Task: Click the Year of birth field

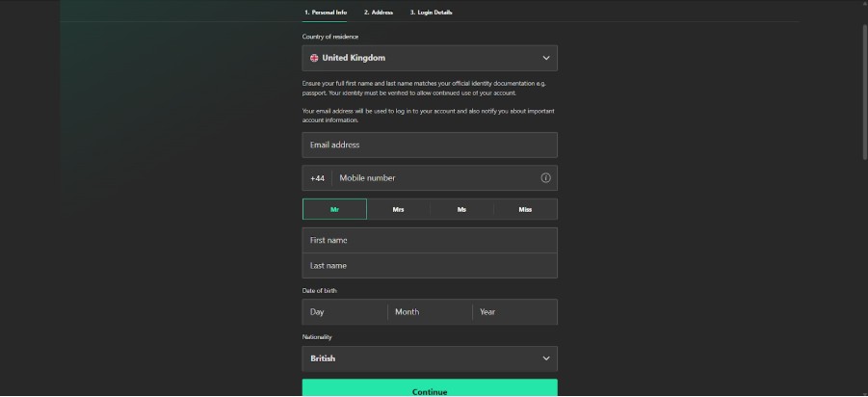Action: (x=514, y=312)
